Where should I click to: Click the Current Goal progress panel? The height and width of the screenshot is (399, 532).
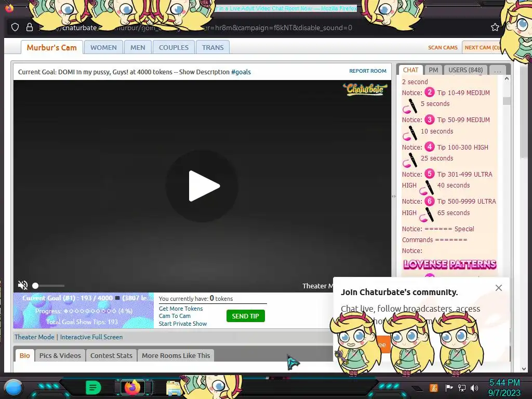[x=84, y=311]
